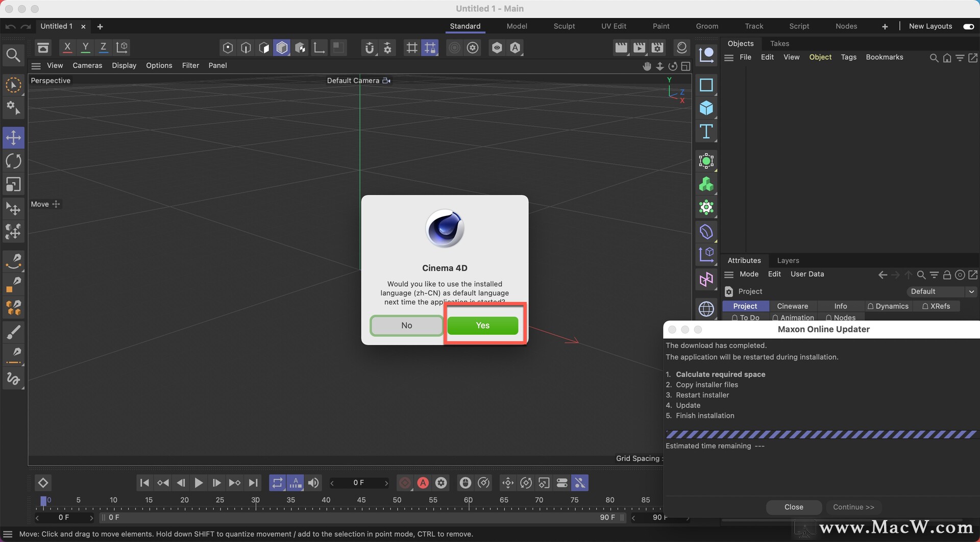Open the Layers tab

click(x=788, y=260)
